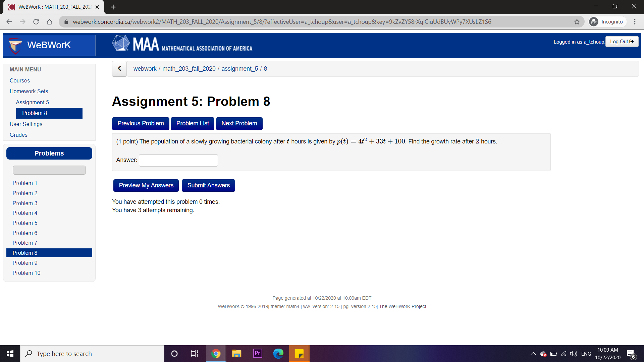Open the Grades menu item
This screenshot has width=644, height=362.
tap(18, 135)
